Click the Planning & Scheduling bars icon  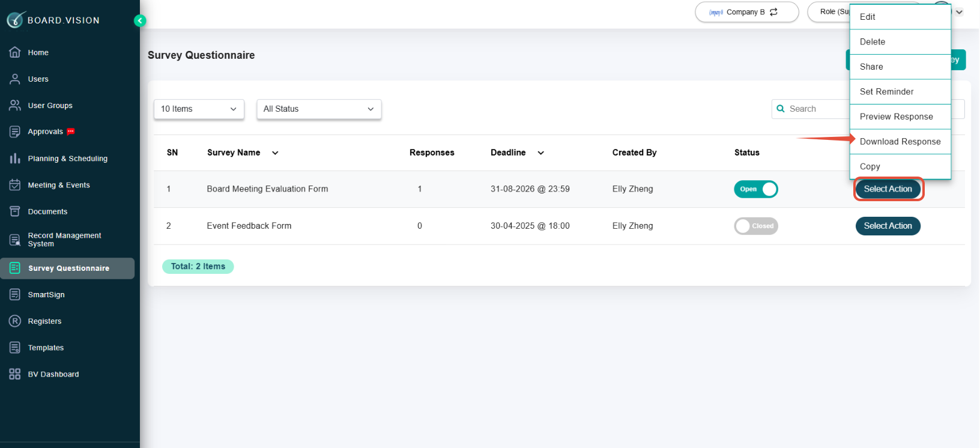click(x=15, y=159)
